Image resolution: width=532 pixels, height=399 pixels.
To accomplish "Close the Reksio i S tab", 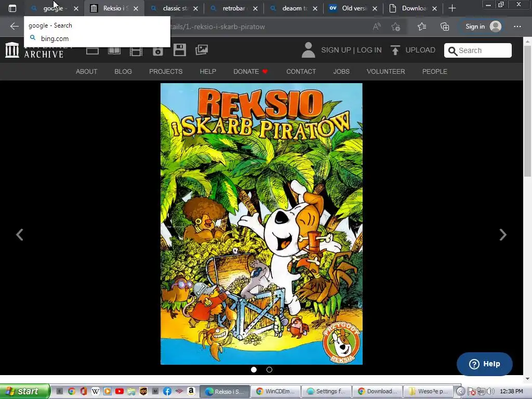I will pos(136,8).
